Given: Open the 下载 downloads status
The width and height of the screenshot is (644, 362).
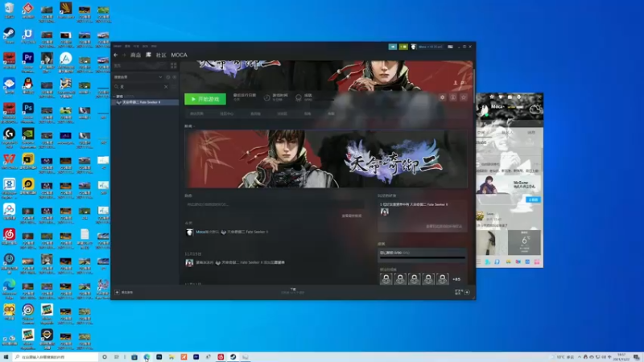Looking at the screenshot, I should [293, 290].
